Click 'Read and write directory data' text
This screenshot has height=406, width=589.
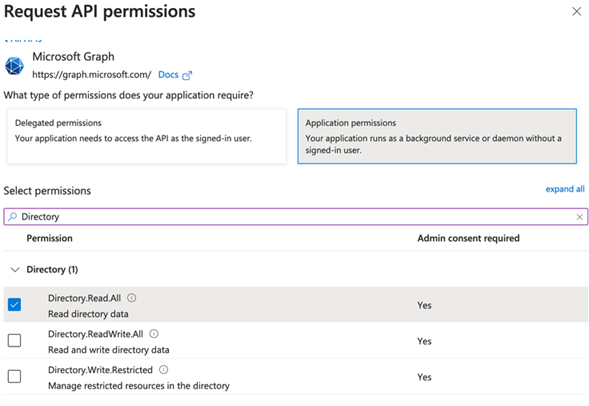[x=109, y=350]
